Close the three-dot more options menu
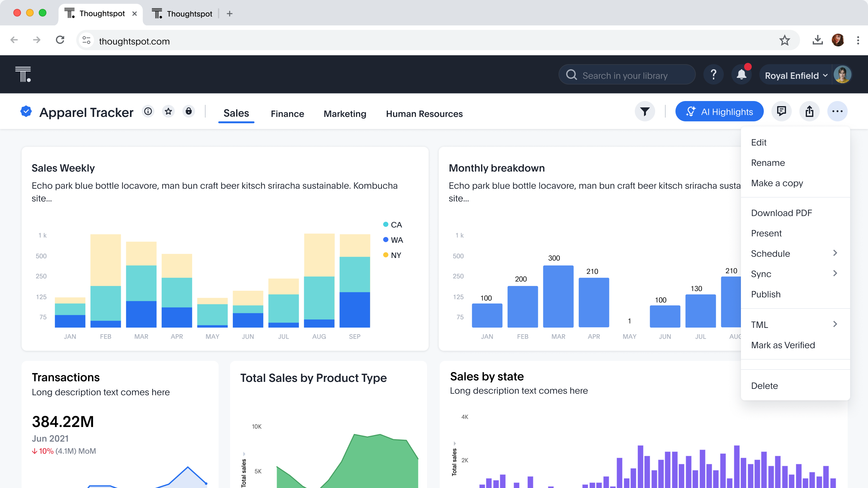The width and height of the screenshot is (868, 488). 837,112
